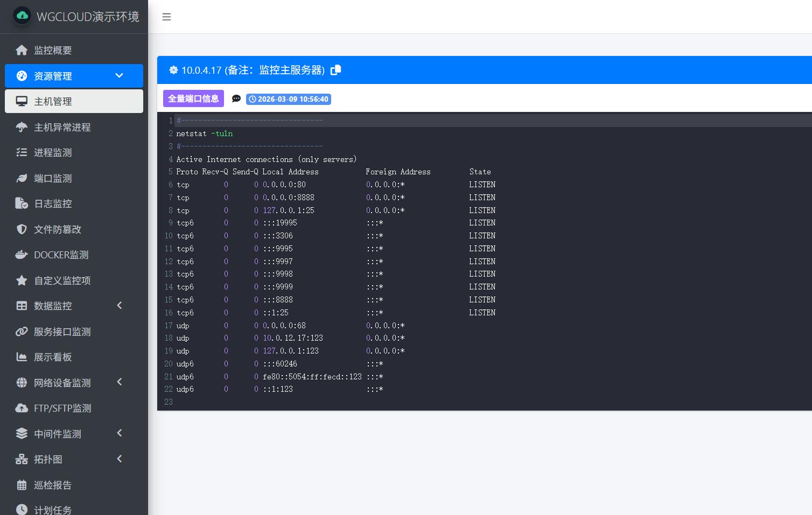
Task: Expand the 中间件监测 submenu arrow
Action: [120, 433]
